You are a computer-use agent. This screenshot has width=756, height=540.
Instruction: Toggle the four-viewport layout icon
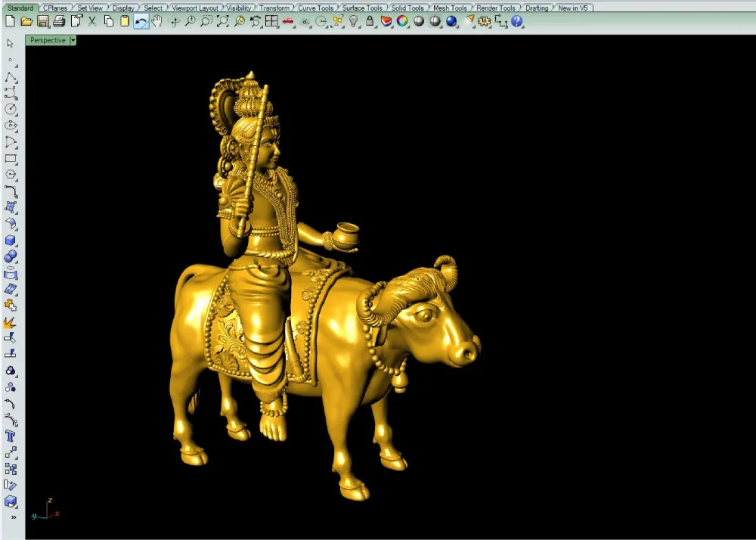click(272, 21)
